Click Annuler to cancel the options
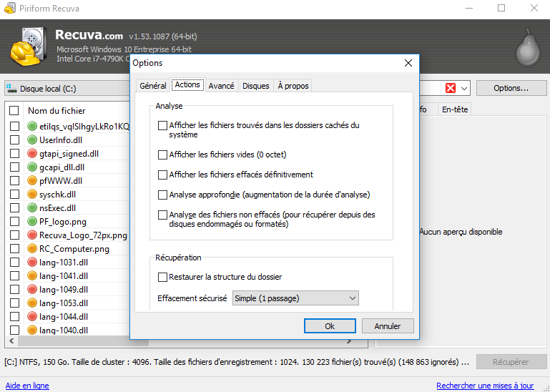550x392 pixels. coord(387,326)
